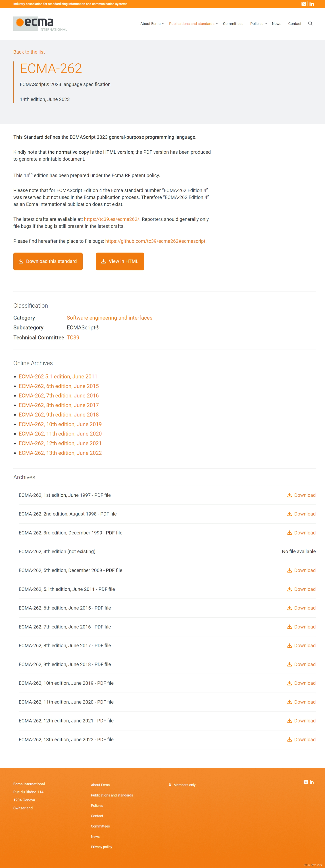Open the About Ecma menu
This screenshot has height=868, width=325.
point(150,24)
